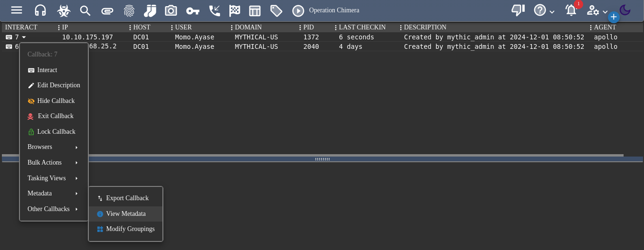The height and width of the screenshot is (250, 644).
Task: Expand the Other Callbacks submenu
Action: pos(54,209)
